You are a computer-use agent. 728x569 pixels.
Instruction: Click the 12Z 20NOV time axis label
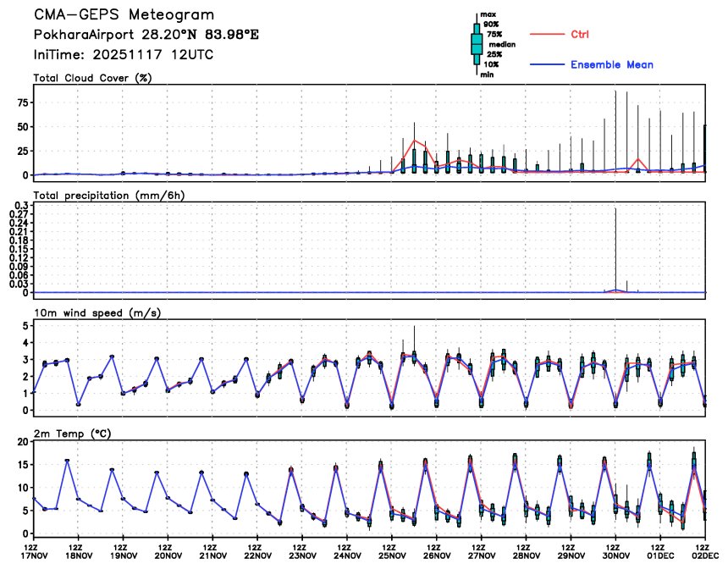tap(168, 552)
